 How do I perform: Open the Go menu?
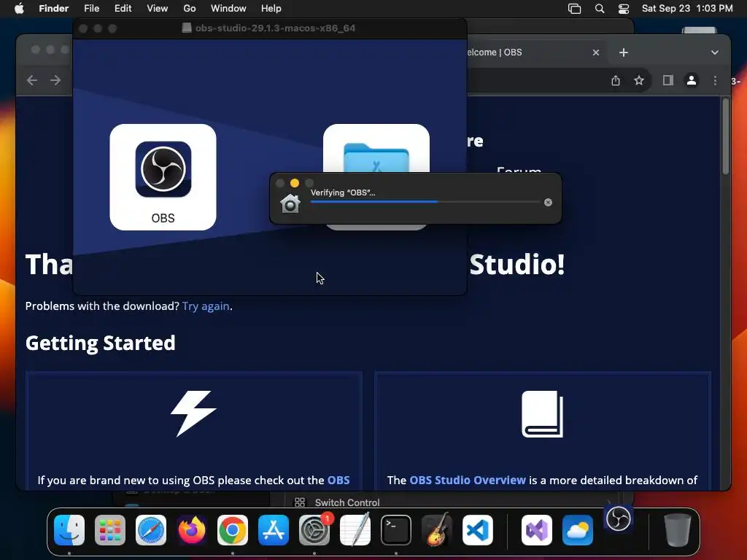[x=190, y=9]
